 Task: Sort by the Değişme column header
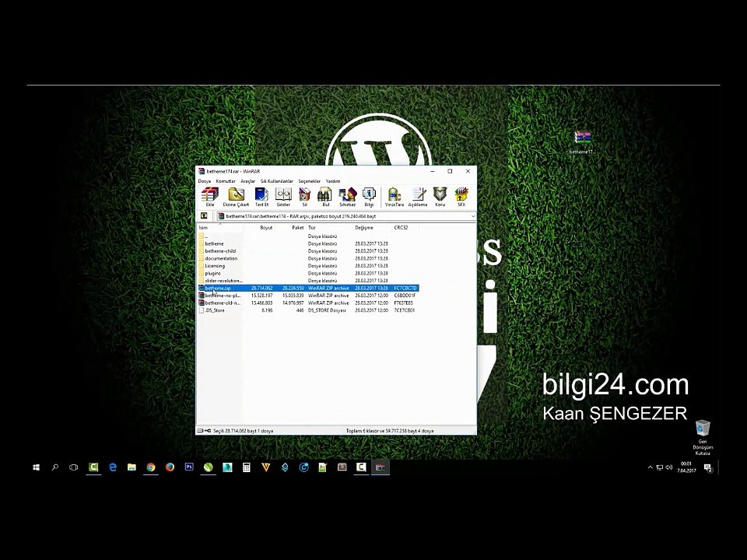[373, 228]
